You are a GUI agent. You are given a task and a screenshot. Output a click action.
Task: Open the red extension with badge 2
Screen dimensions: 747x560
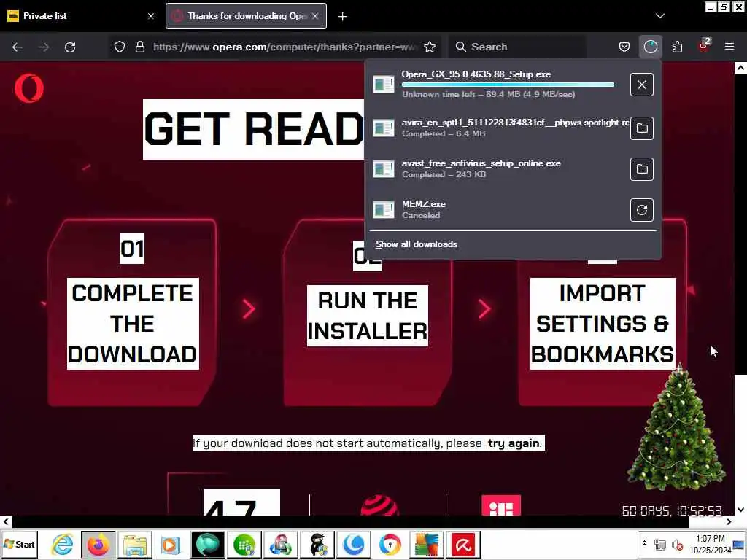click(704, 46)
